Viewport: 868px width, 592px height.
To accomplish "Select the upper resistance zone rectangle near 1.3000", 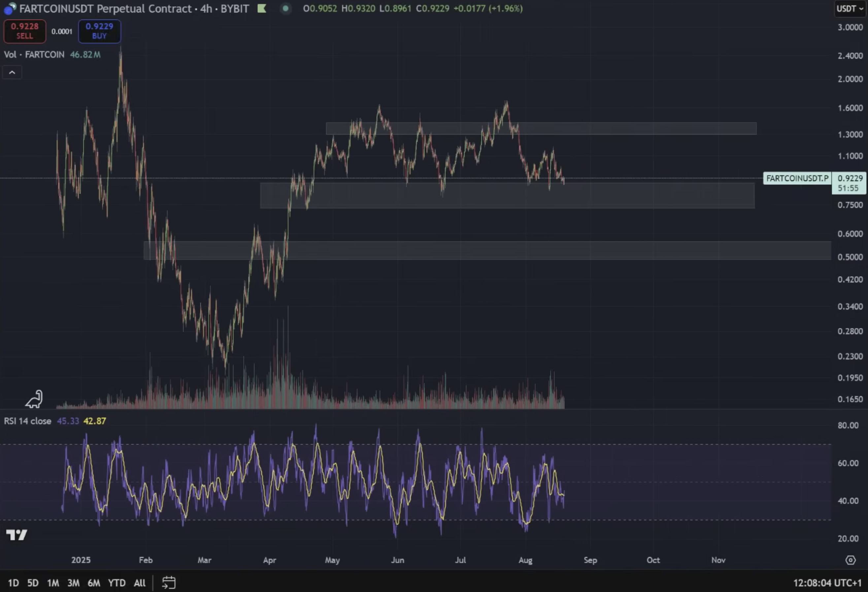I will [x=541, y=128].
